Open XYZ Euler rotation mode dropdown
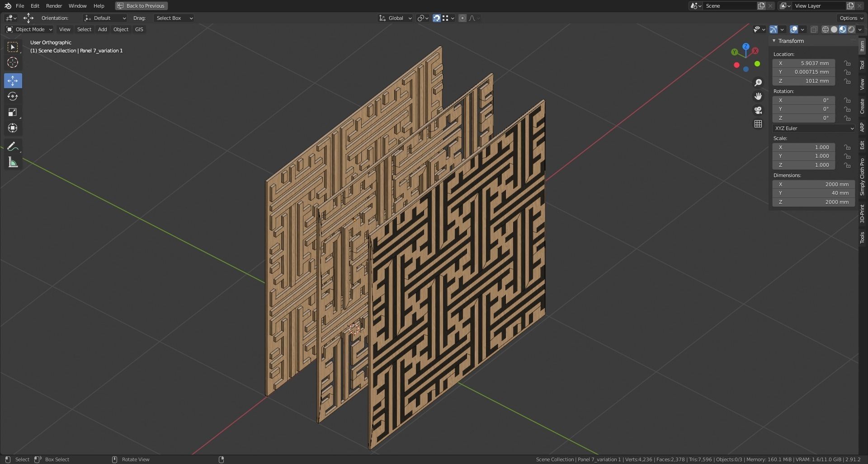Viewport: 868px width, 464px height. (x=814, y=128)
